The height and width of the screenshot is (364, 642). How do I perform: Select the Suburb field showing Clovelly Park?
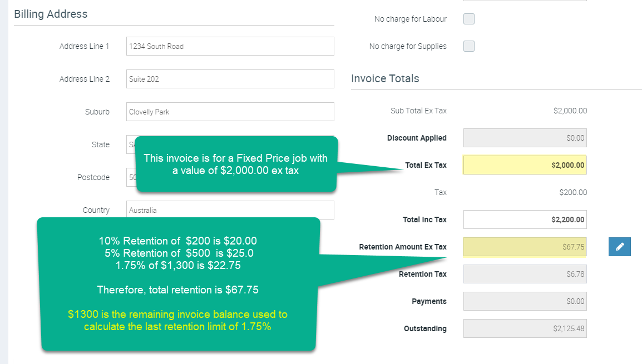click(x=230, y=112)
